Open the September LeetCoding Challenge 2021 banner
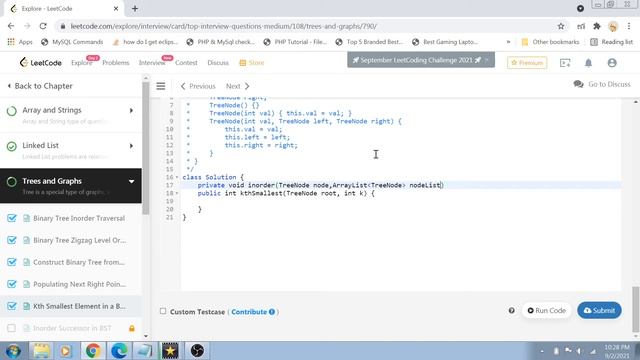 [x=421, y=60]
